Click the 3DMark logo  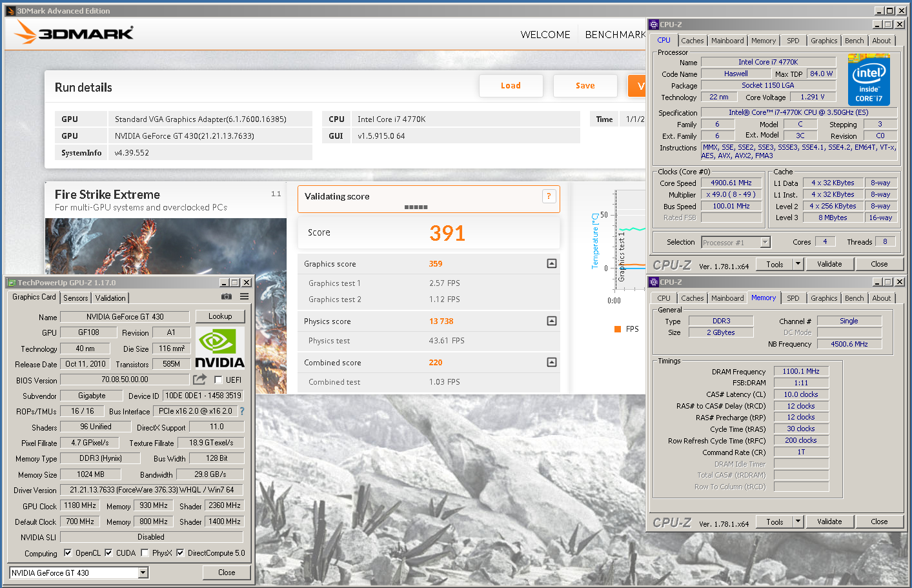74,32
